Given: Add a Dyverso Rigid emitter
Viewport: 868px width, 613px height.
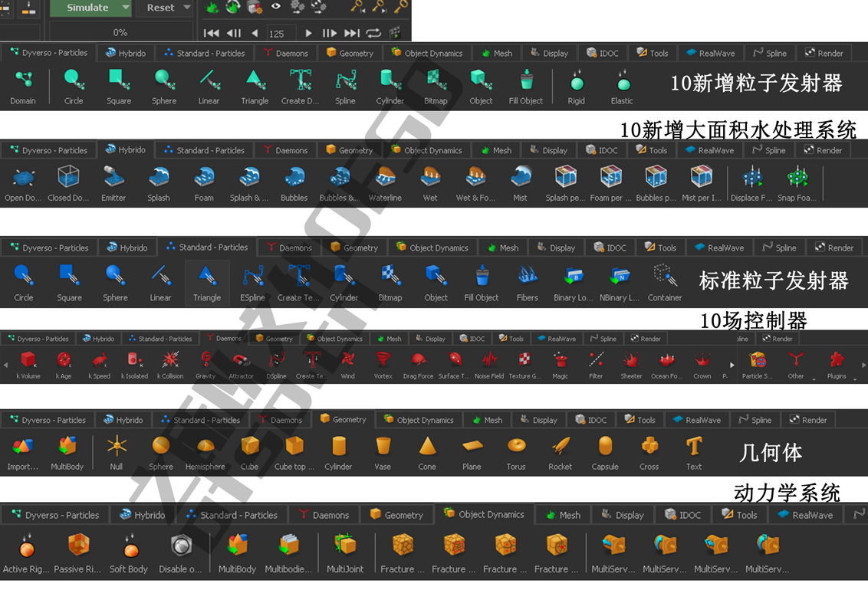Looking at the screenshot, I should point(577,80).
